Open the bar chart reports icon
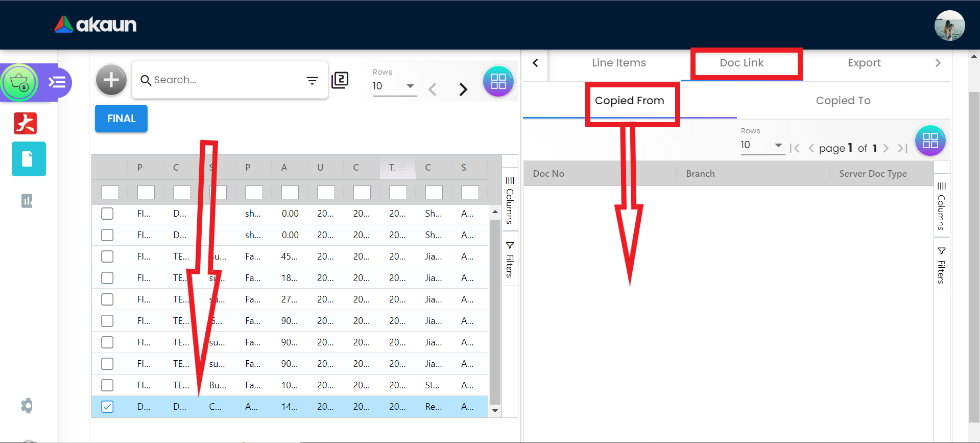The height and width of the screenshot is (443, 980). 27,201
